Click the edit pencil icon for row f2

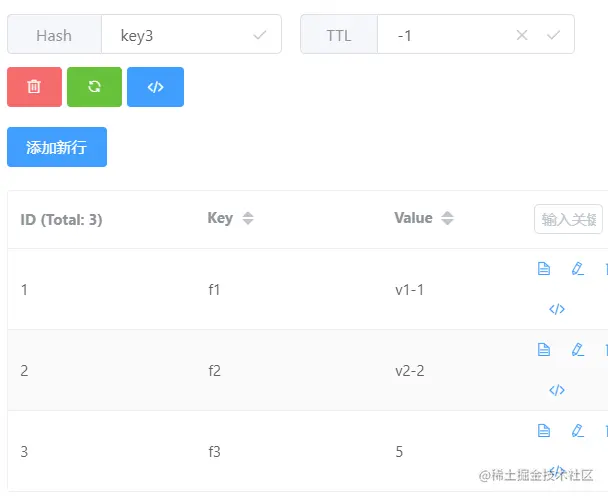click(x=577, y=349)
